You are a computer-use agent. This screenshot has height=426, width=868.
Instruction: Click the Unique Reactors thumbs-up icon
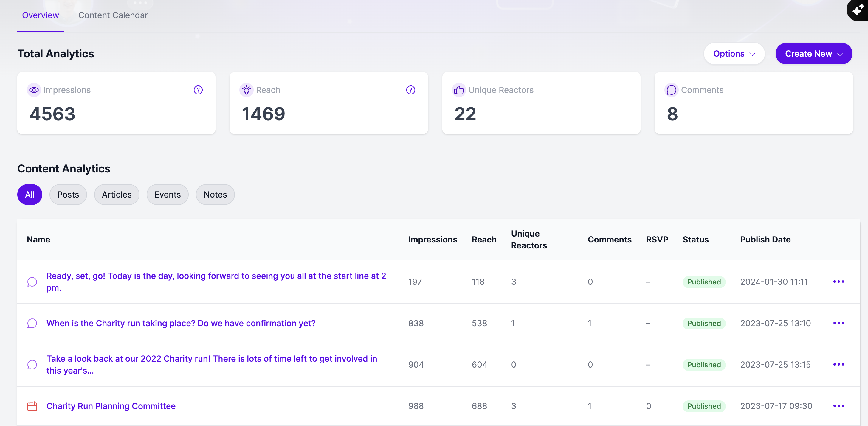(459, 90)
